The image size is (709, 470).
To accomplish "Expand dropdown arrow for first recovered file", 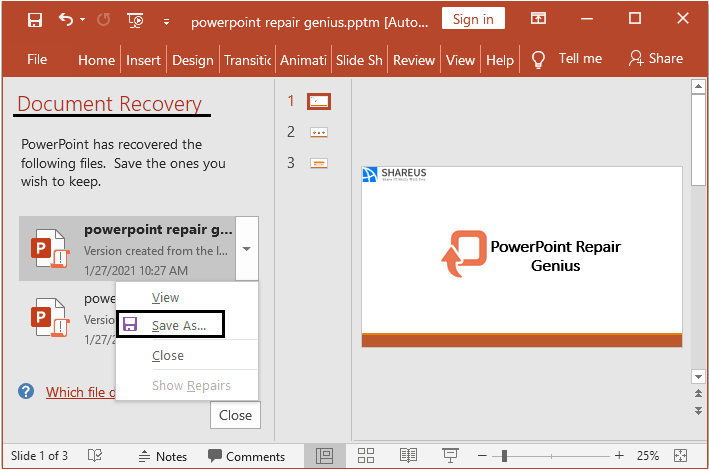I will [247, 249].
